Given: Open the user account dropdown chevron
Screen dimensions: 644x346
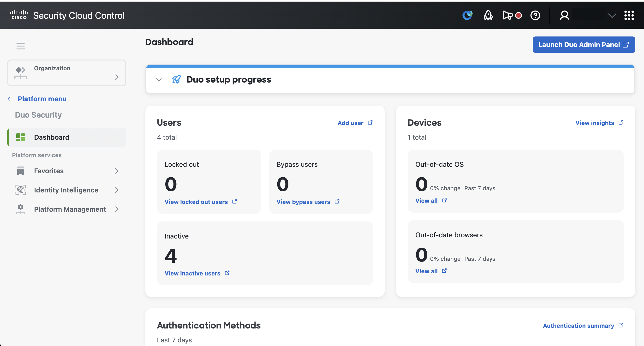Looking at the screenshot, I should (612, 16).
